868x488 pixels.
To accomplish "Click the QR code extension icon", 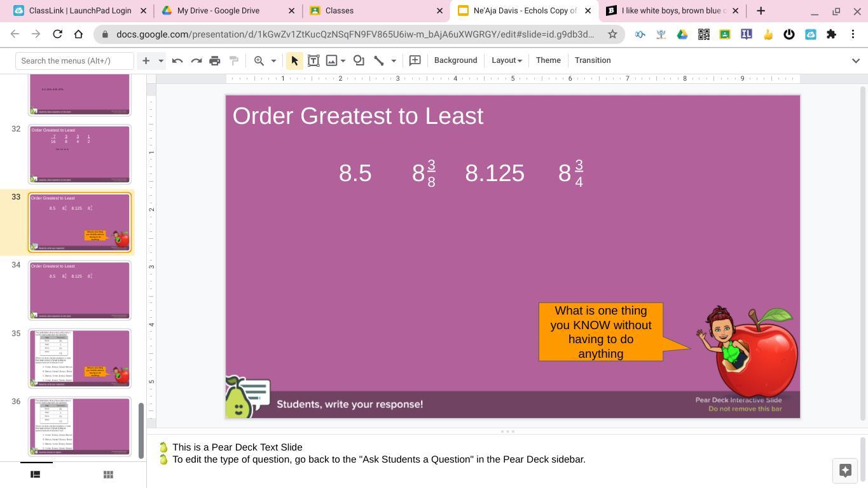I will tap(704, 34).
